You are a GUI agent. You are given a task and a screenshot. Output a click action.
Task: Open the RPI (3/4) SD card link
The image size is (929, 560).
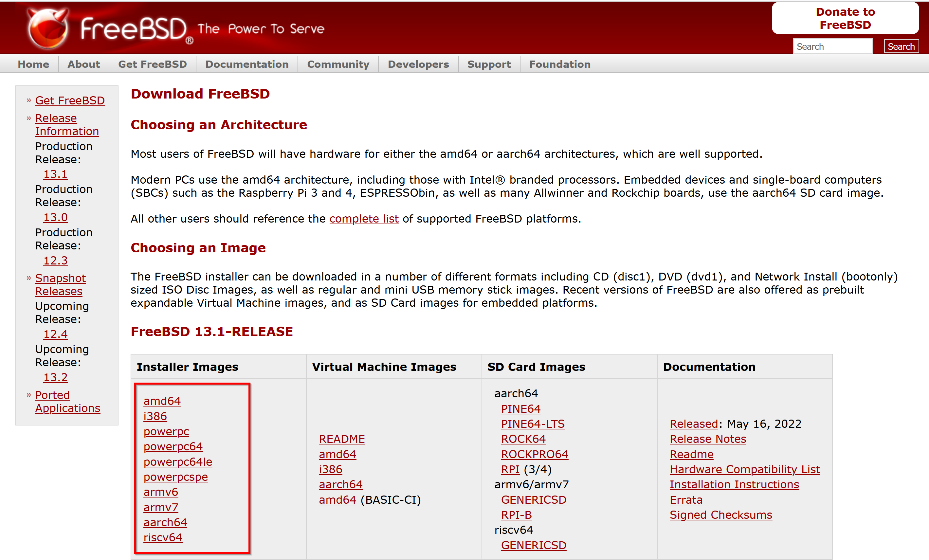(x=510, y=469)
